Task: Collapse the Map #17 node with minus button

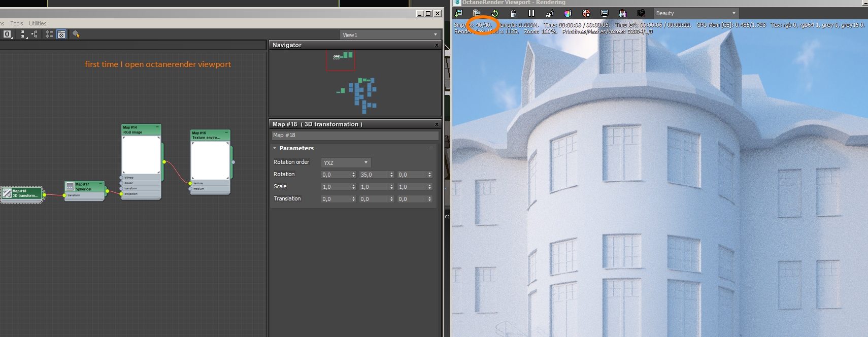Action: point(101,184)
